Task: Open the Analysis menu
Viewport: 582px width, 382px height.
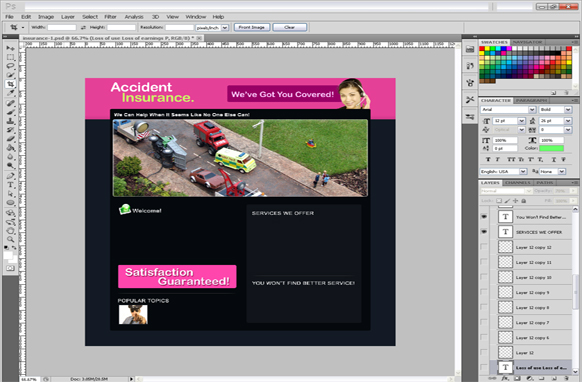Action: click(134, 17)
